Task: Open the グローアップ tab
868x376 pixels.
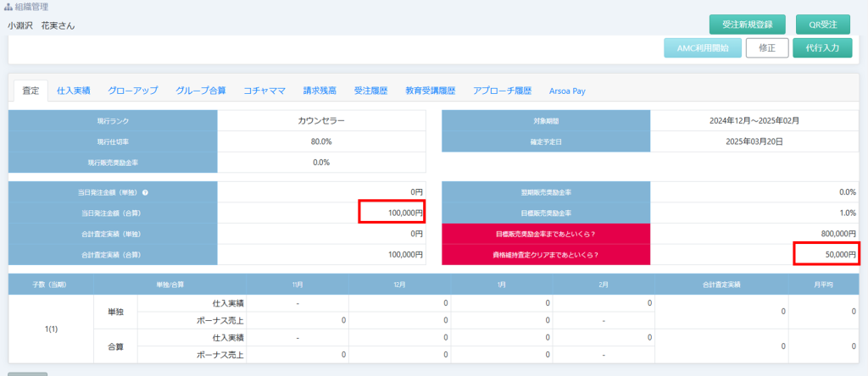Action: (x=133, y=91)
